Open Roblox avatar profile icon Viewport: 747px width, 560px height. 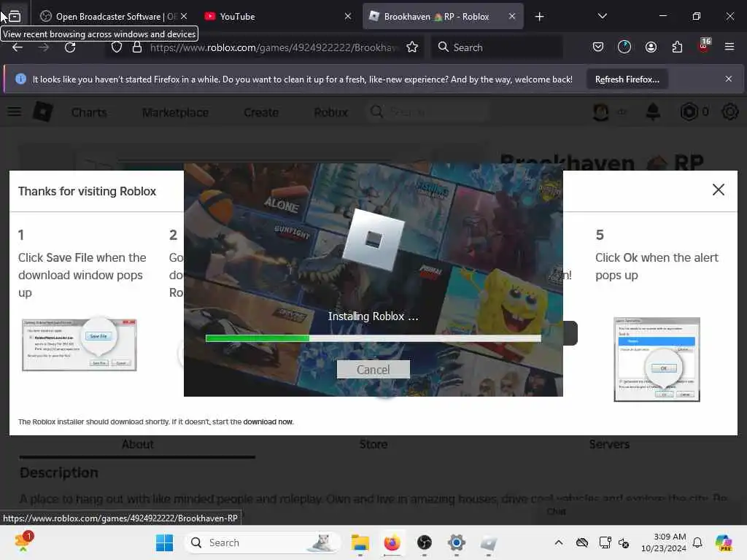[601, 112]
